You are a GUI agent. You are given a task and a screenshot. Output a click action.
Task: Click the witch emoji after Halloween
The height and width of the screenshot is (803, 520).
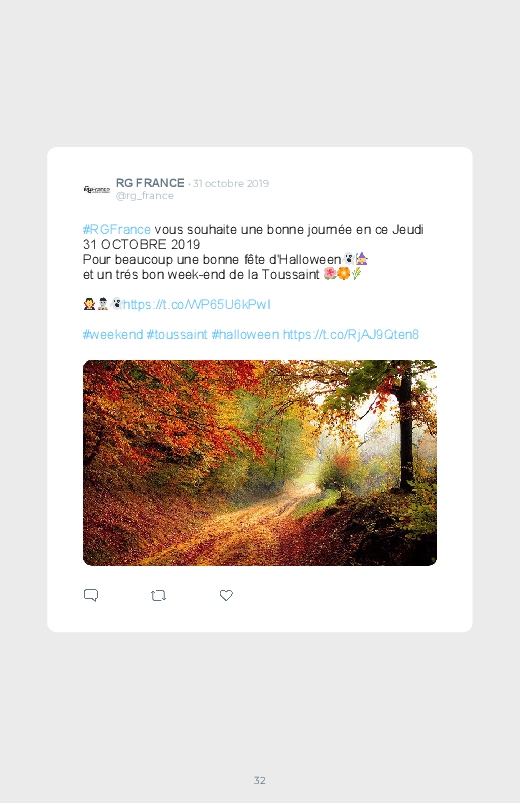(362, 259)
